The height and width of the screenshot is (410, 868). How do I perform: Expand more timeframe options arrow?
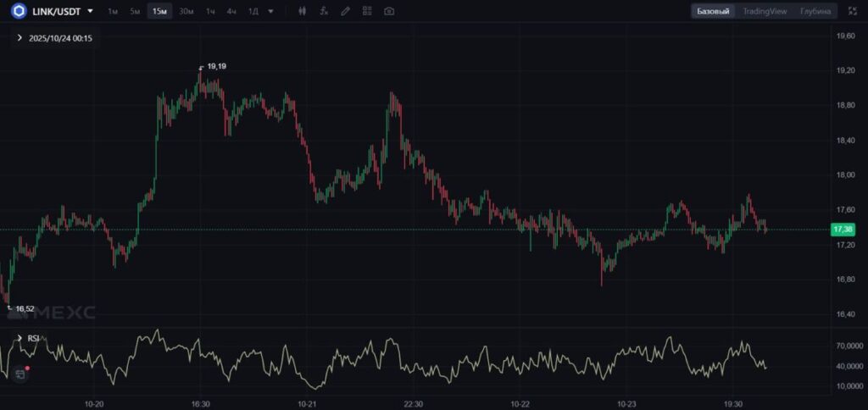point(270,12)
